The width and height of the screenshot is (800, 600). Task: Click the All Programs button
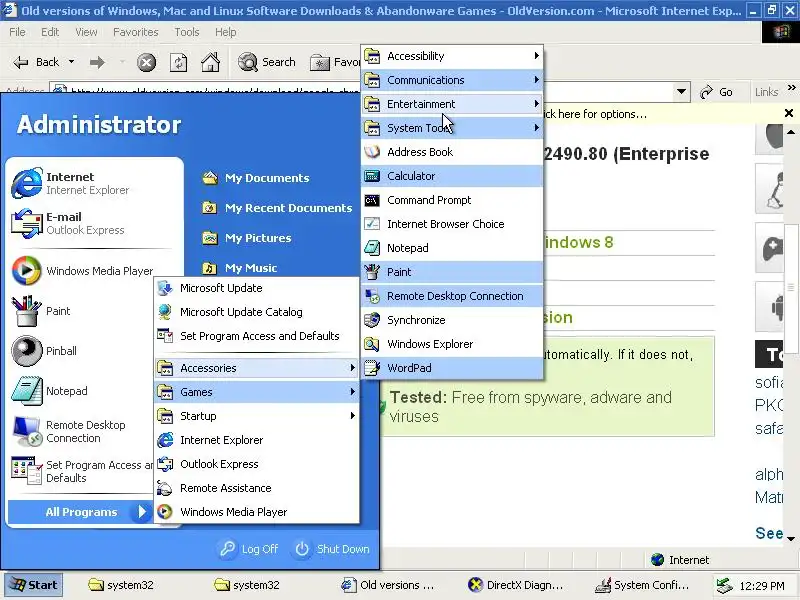tap(80, 512)
